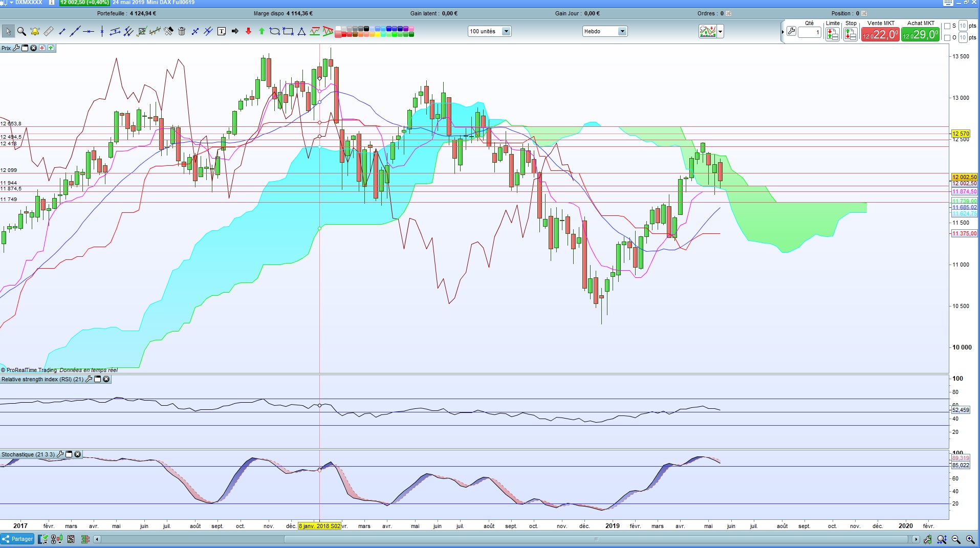Click the Stop order button

[851, 34]
